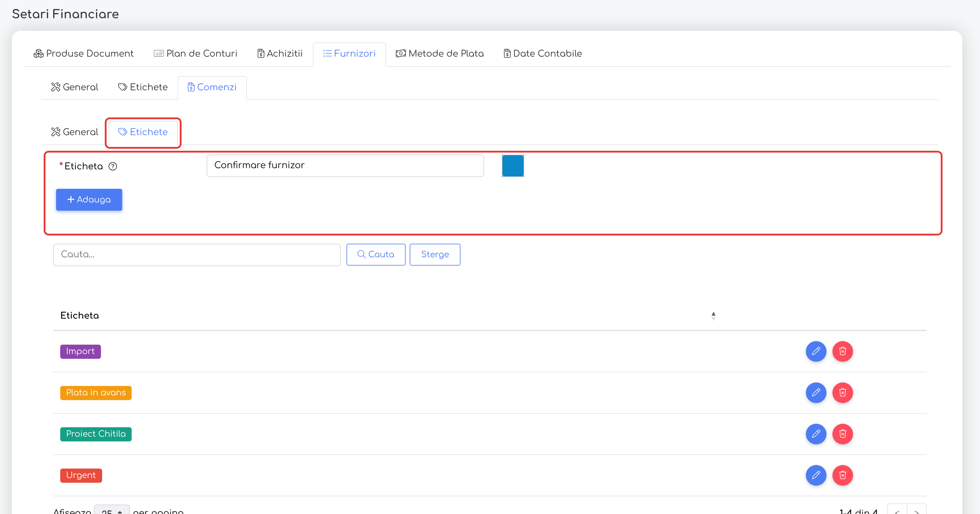Image resolution: width=980 pixels, height=514 pixels.
Task: Click the Eticheta column header
Action: coord(79,315)
